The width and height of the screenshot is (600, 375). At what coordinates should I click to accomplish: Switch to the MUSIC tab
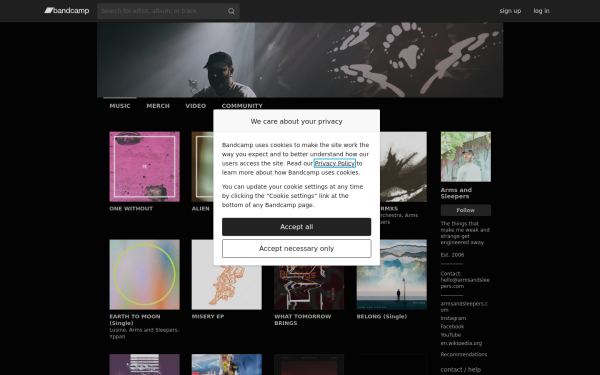click(120, 106)
